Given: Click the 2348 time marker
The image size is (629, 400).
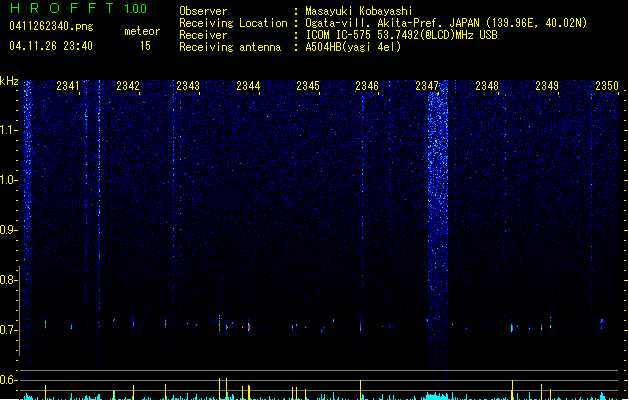Looking at the screenshot, I should point(487,86).
